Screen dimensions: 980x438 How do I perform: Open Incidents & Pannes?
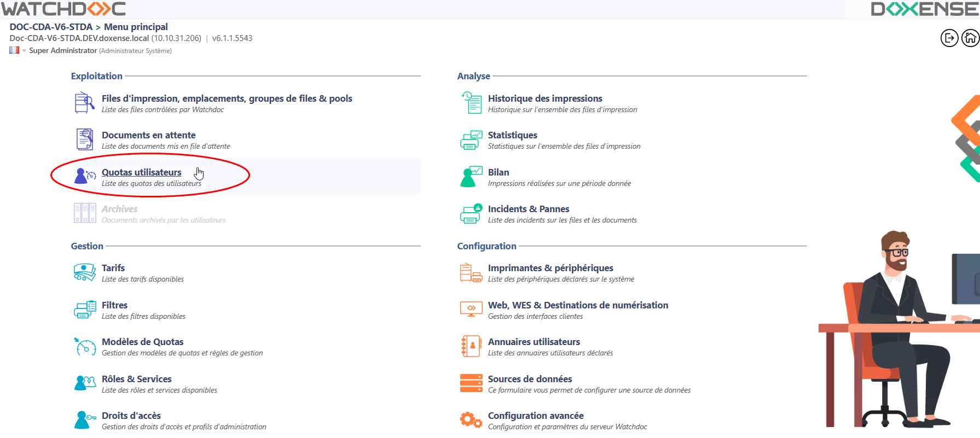click(528, 209)
